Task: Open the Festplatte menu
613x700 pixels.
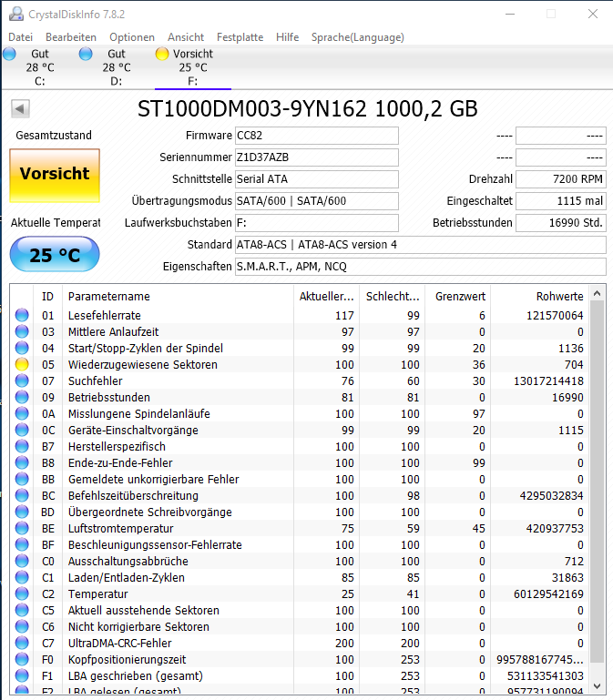Action: [x=240, y=37]
